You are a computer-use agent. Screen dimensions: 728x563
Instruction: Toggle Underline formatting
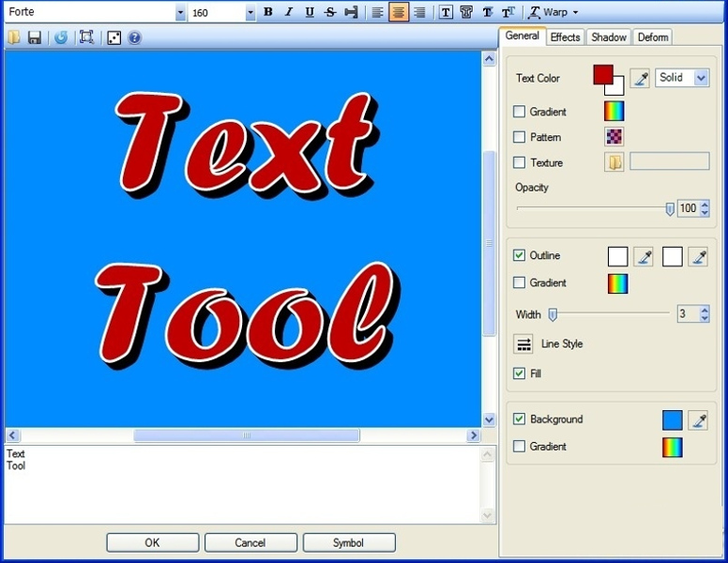click(310, 12)
